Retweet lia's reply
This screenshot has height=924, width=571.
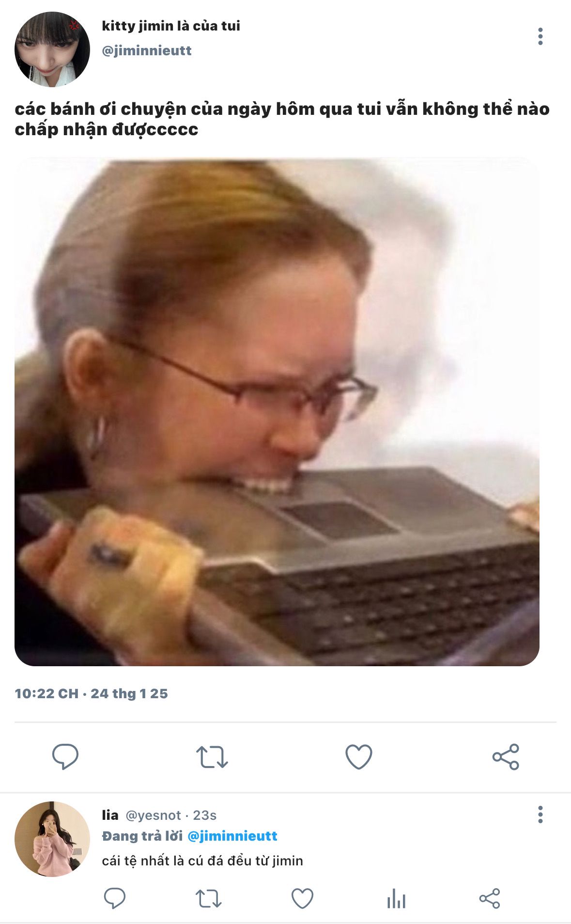click(209, 898)
